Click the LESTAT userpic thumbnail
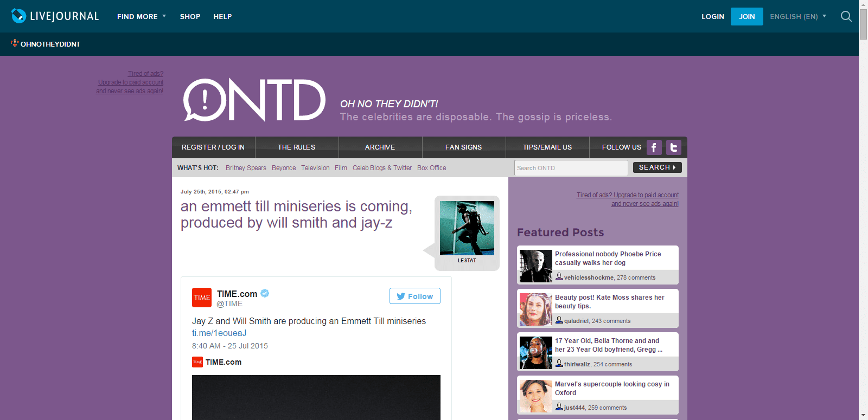This screenshot has width=868, height=420. pos(467,228)
